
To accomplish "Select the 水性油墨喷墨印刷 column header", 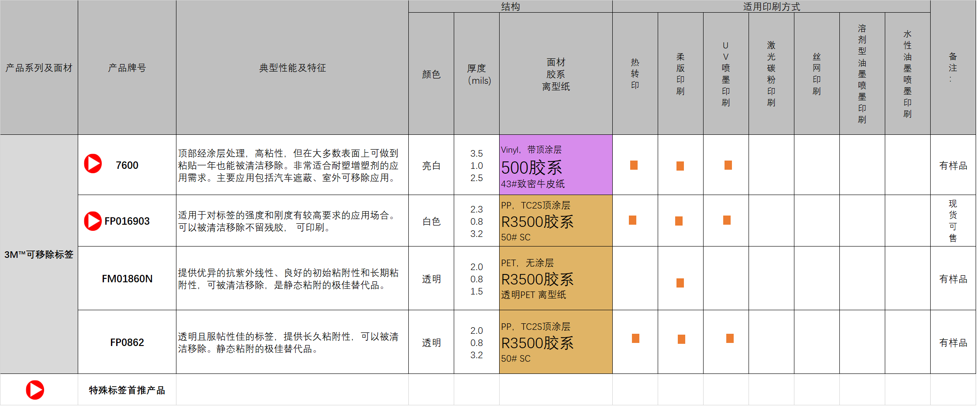I will pos(908,74).
